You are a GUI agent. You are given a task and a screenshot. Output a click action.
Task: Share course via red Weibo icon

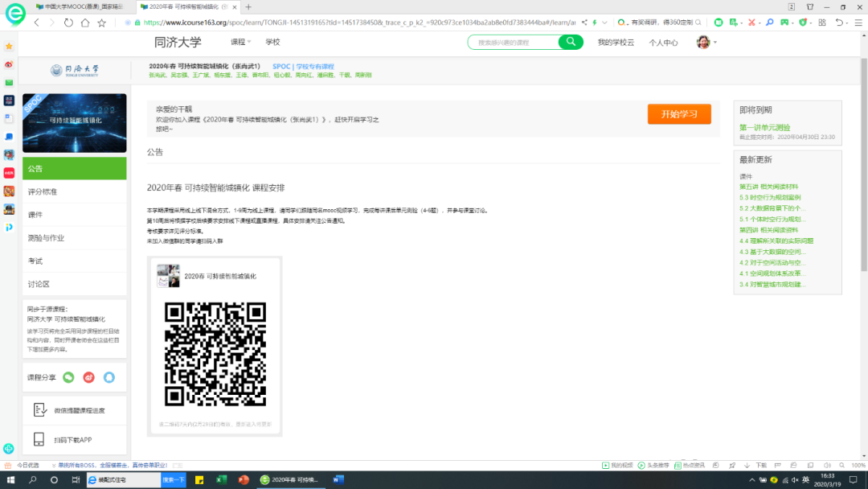click(x=88, y=378)
